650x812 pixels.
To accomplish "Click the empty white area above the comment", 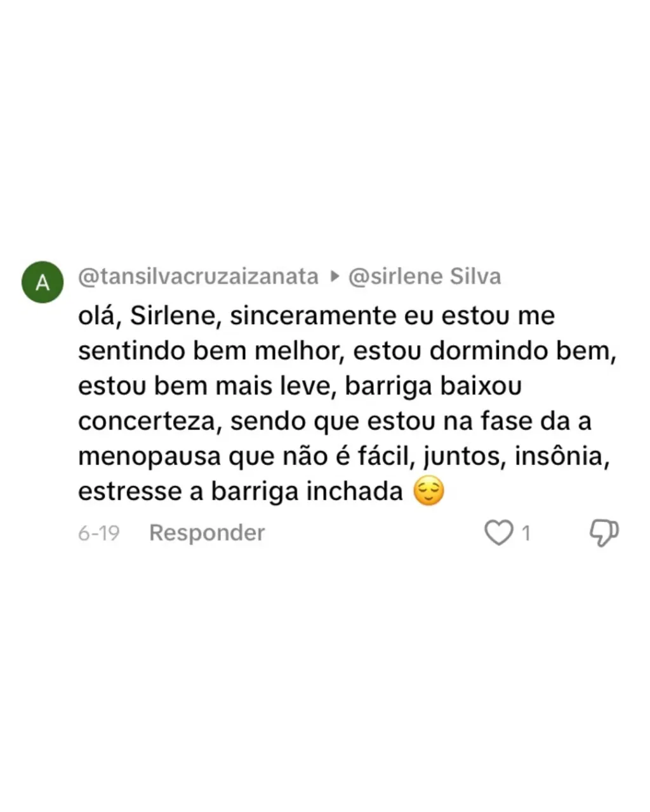I will 325,127.
